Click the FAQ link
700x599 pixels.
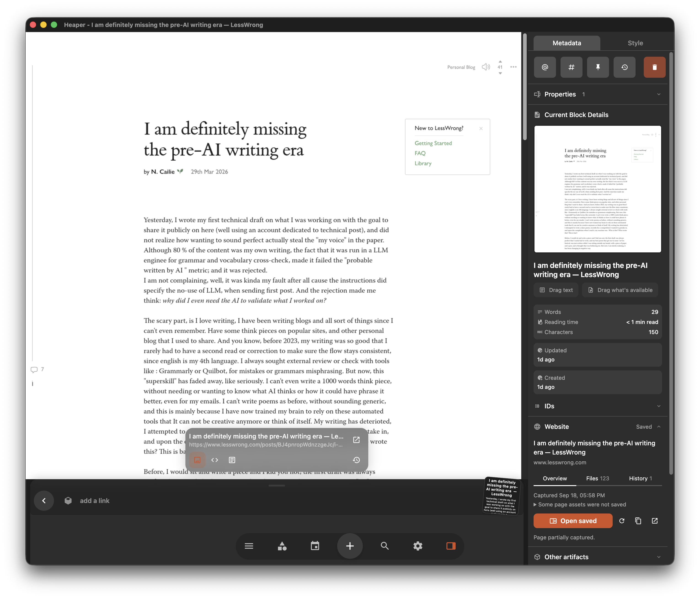(x=420, y=153)
